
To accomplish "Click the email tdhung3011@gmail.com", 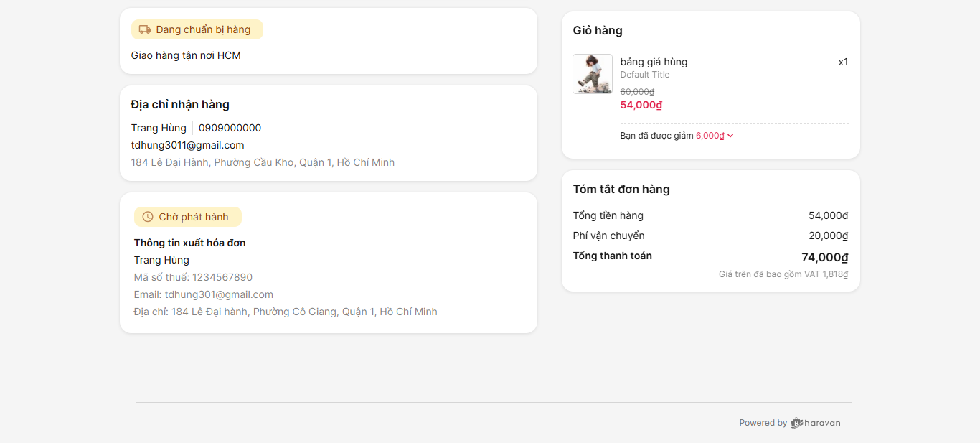I will [x=188, y=145].
